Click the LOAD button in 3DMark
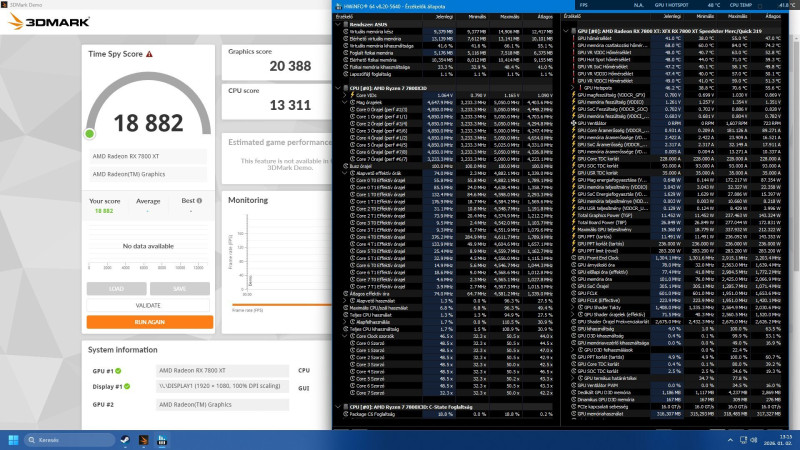 click(x=116, y=289)
